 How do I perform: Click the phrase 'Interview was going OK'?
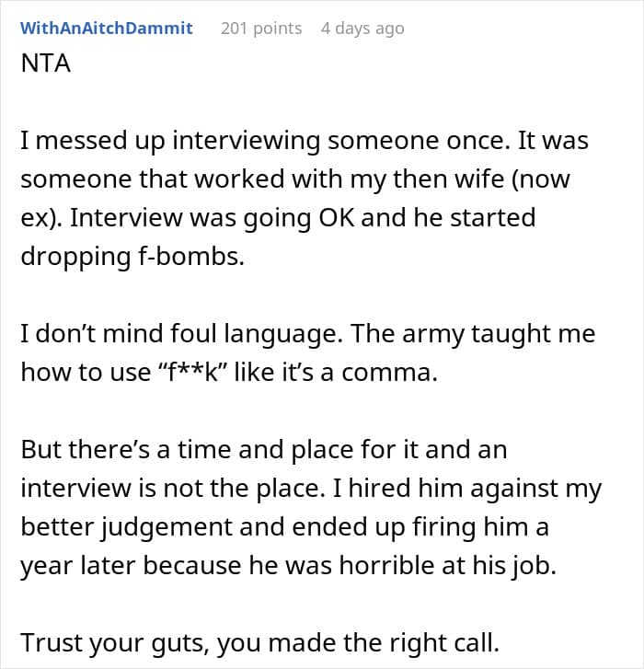tap(212, 218)
